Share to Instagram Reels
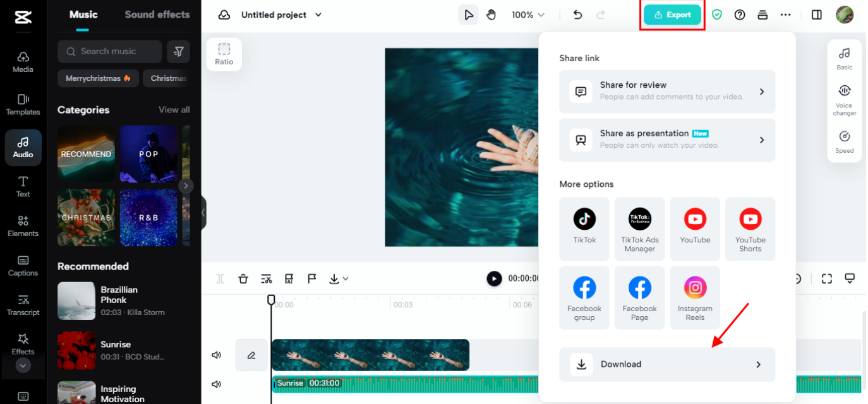This screenshot has height=404, width=868. [x=695, y=297]
